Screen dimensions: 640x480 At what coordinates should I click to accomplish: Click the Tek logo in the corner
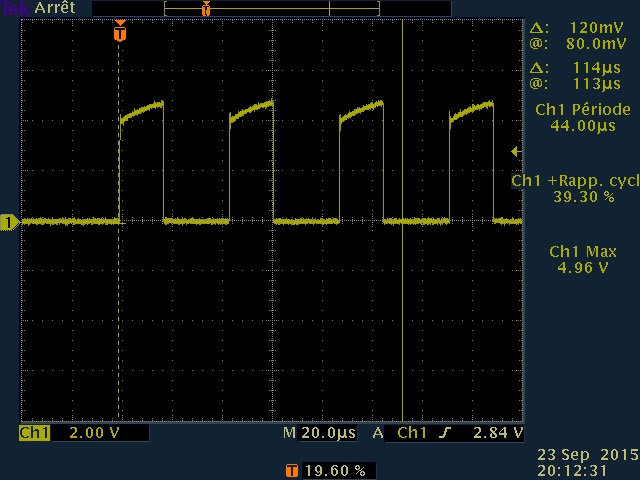tap(15, 8)
